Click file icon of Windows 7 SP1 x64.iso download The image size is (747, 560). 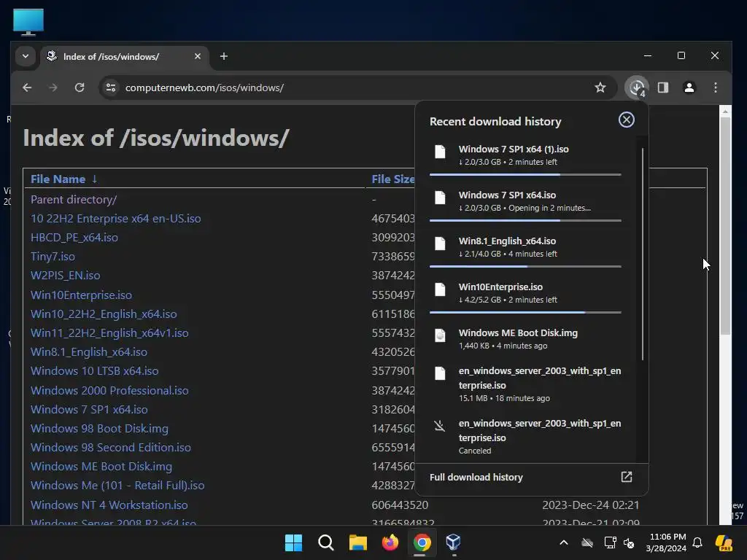click(440, 198)
